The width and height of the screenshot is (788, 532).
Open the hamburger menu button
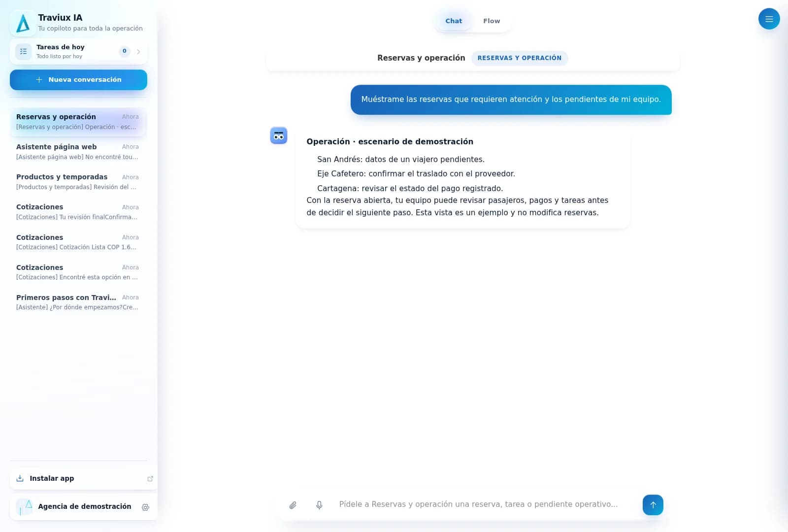pos(769,19)
